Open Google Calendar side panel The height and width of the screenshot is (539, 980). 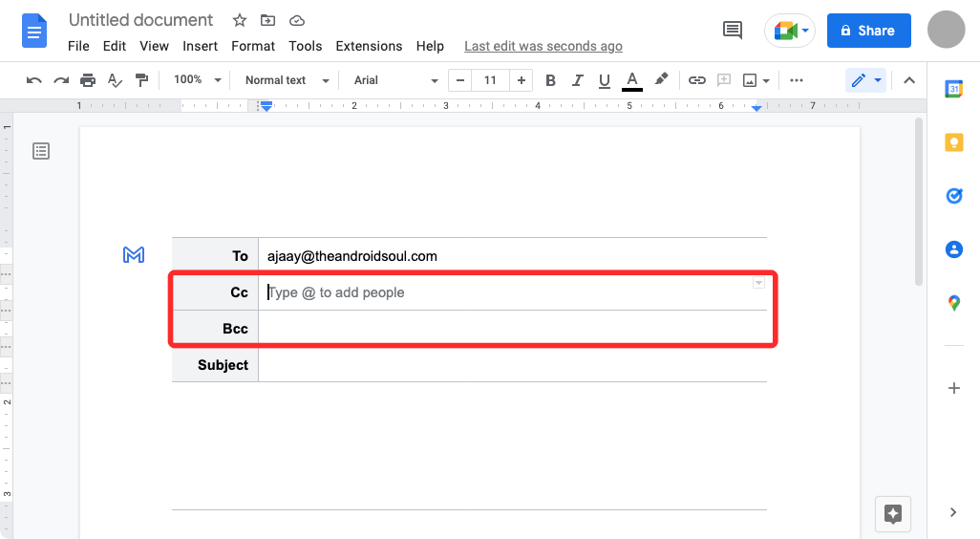click(x=954, y=89)
